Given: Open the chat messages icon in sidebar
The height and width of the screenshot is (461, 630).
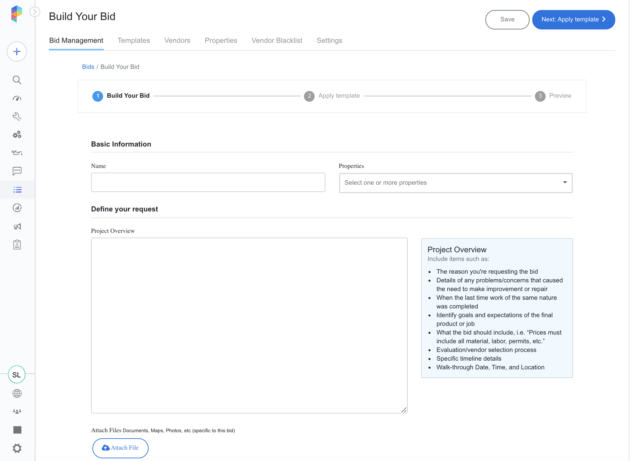Looking at the screenshot, I should click(x=17, y=171).
